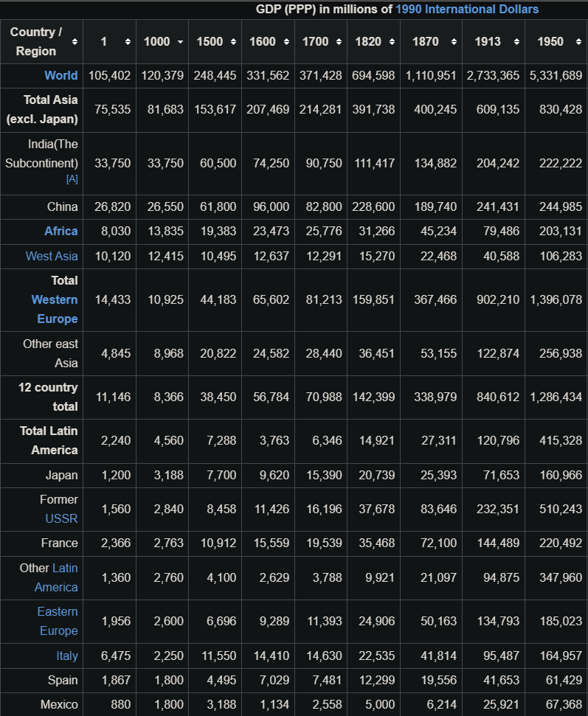Select World year 1 value 105,402
The width and height of the screenshot is (588, 716).
coord(110,75)
